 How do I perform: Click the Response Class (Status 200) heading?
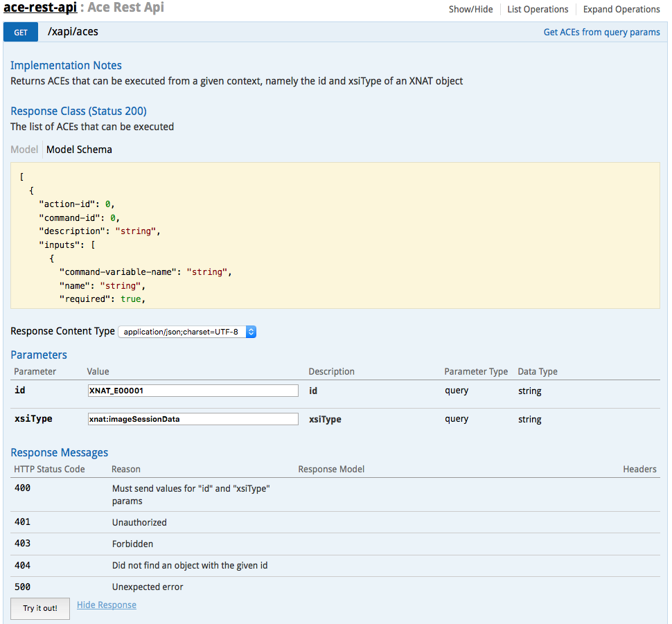coord(78,111)
